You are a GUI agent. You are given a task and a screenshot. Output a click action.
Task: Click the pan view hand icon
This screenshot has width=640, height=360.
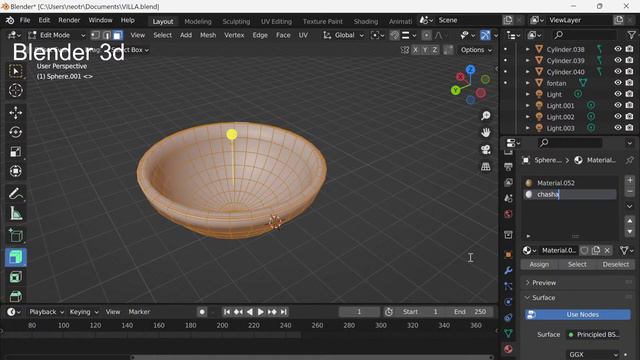[x=485, y=133]
